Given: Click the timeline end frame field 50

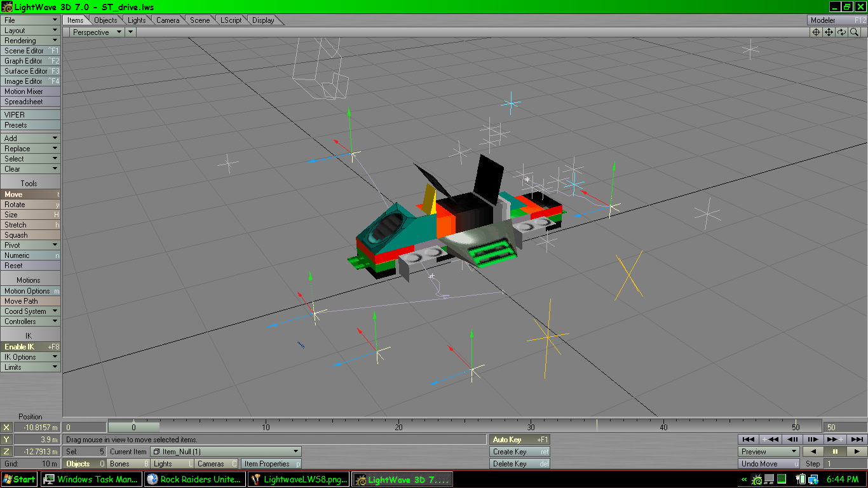Looking at the screenshot, I should pyautogui.click(x=845, y=428).
